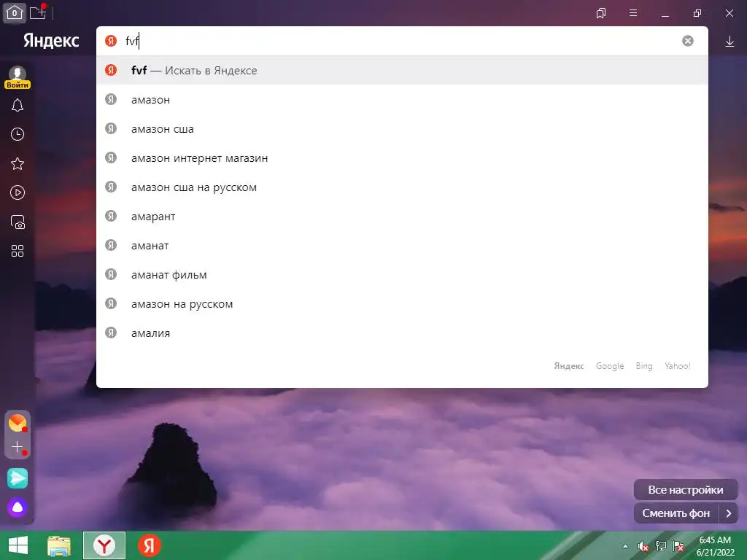747x560 pixels.
Task: Open the red Yandex app on taskbar
Action: pyautogui.click(x=149, y=545)
